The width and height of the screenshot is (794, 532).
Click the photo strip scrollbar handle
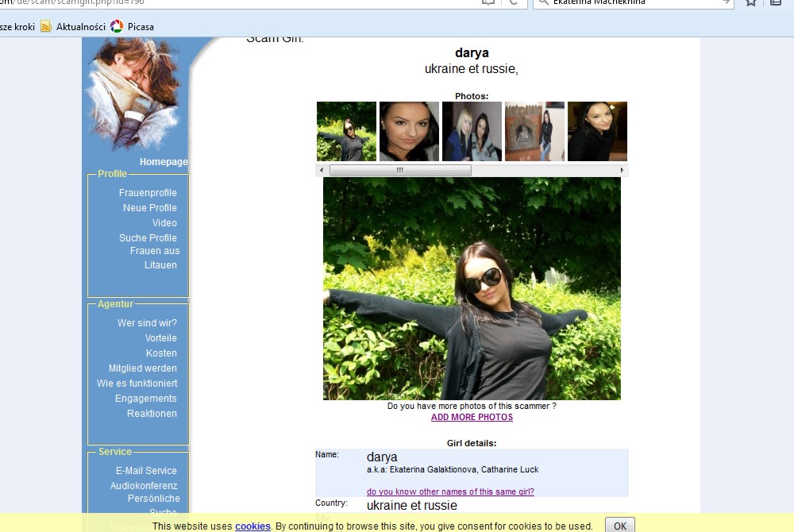click(x=400, y=171)
